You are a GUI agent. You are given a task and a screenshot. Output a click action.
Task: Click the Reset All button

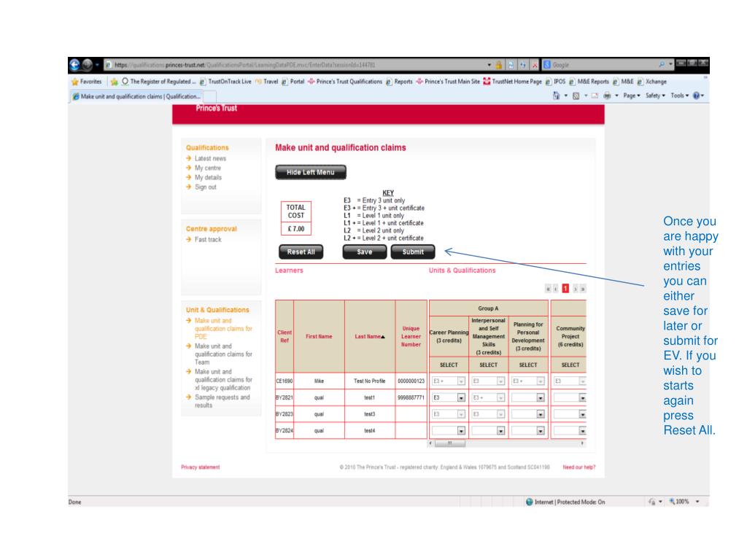(301, 252)
